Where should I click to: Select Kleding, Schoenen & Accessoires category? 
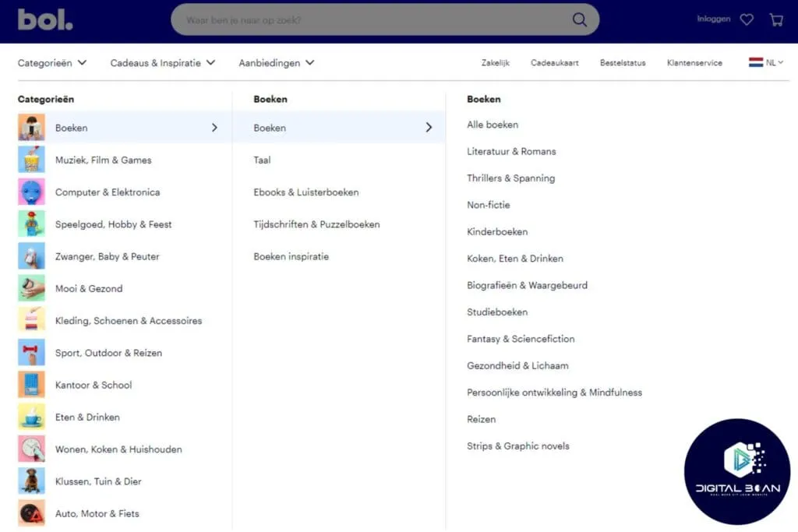129,321
